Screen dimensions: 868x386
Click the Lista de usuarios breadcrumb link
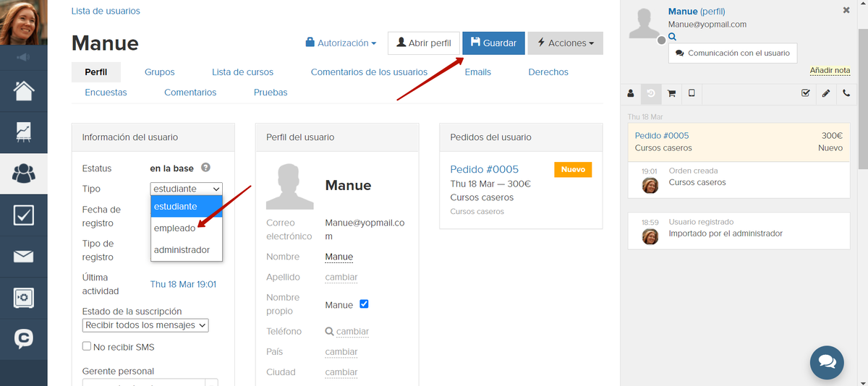106,11
